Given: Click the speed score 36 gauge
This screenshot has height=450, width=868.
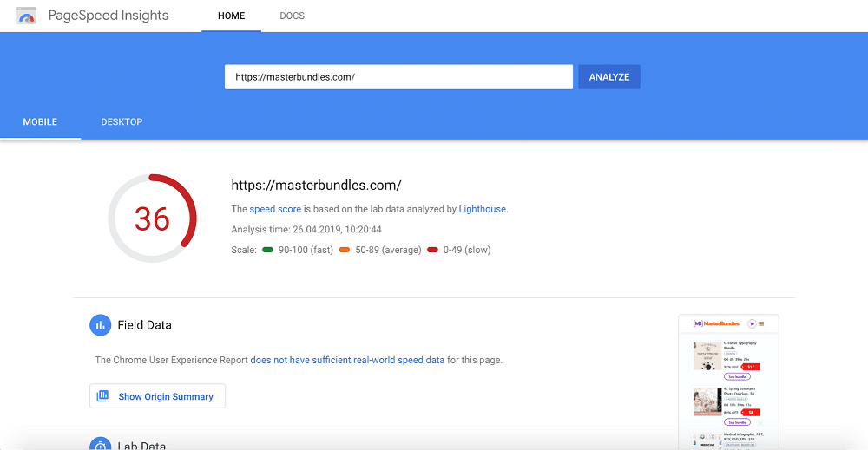Looking at the screenshot, I should tap(152, 218).
